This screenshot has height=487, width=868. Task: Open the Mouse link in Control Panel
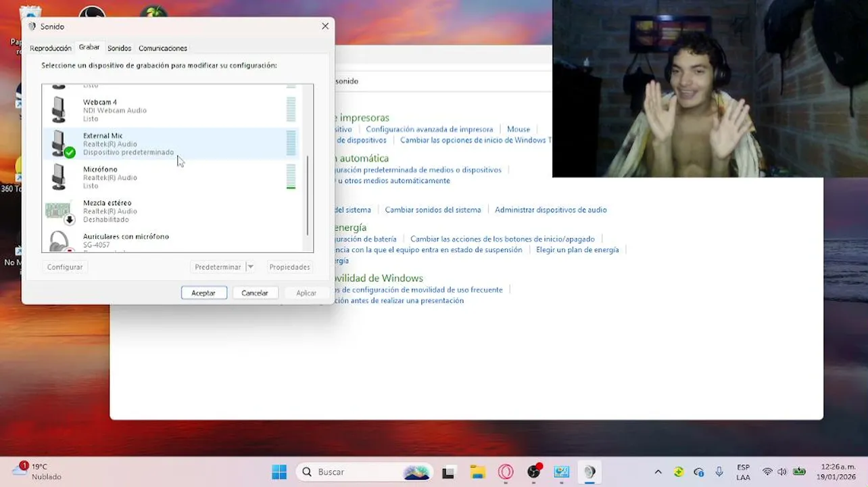click(x=519, y=129)
